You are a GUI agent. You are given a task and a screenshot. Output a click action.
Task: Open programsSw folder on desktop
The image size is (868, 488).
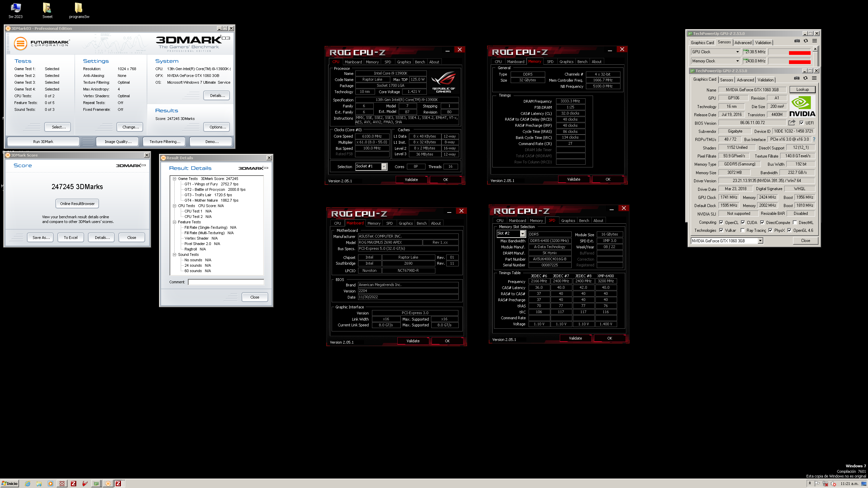pos(79,11)
